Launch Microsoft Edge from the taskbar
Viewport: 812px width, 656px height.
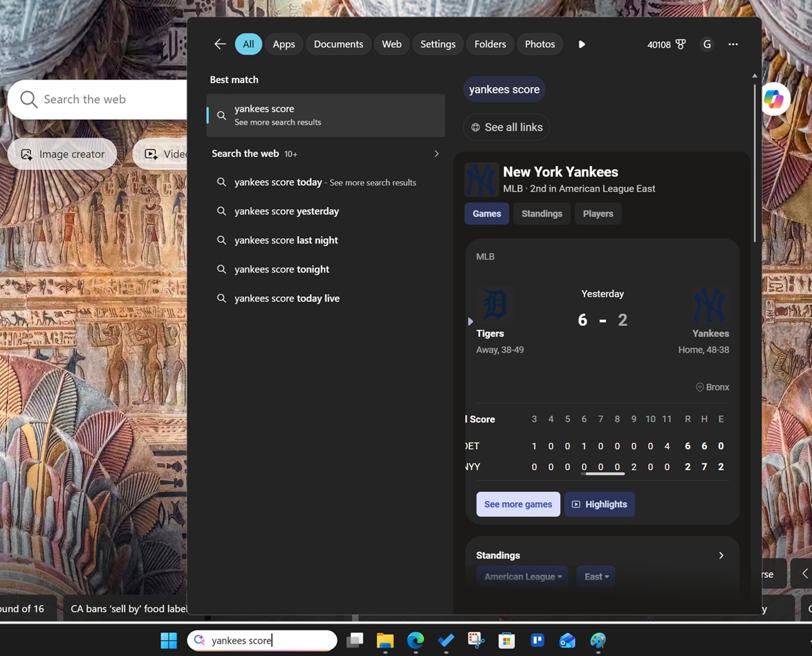[x=415, y=641]
